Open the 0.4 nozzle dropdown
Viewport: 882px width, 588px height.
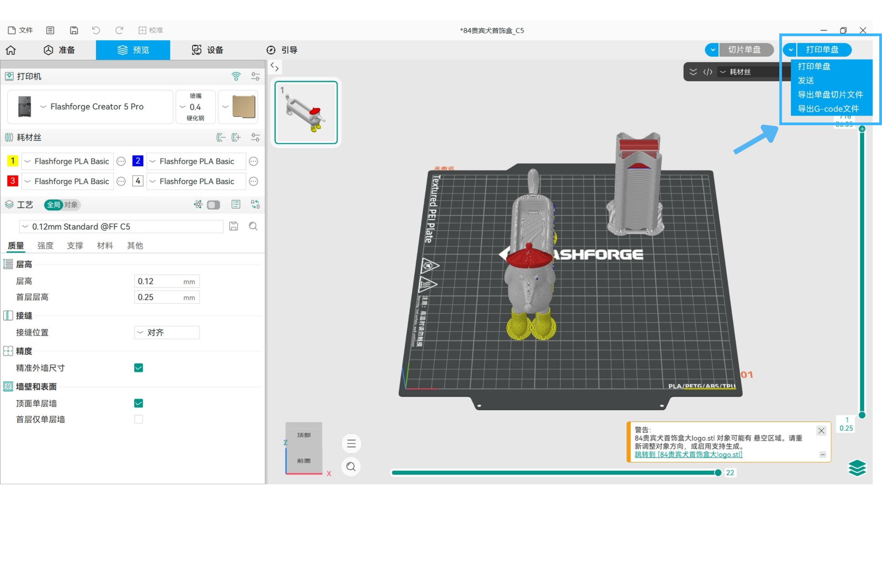[x=196, y=107]
